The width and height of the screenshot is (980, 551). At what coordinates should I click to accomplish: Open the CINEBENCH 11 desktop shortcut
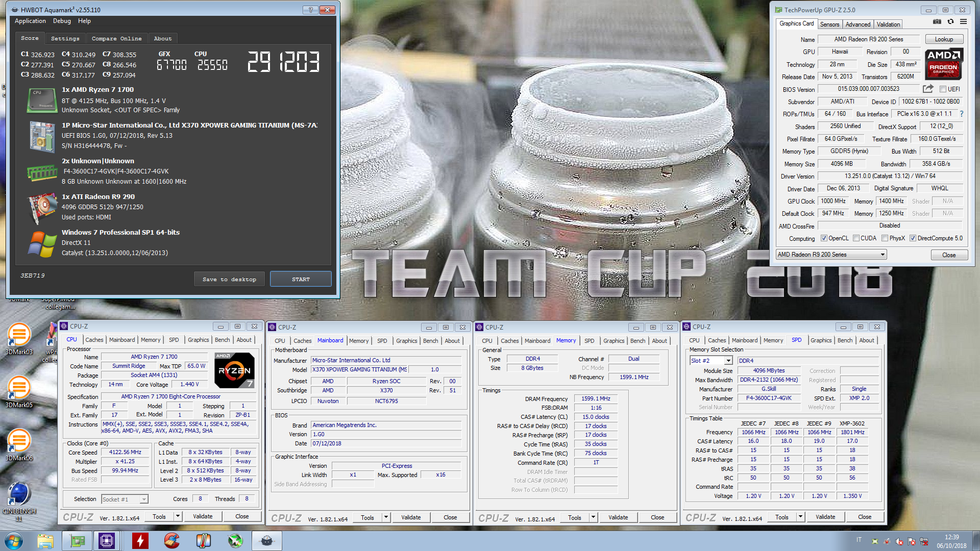click(19, 502)
